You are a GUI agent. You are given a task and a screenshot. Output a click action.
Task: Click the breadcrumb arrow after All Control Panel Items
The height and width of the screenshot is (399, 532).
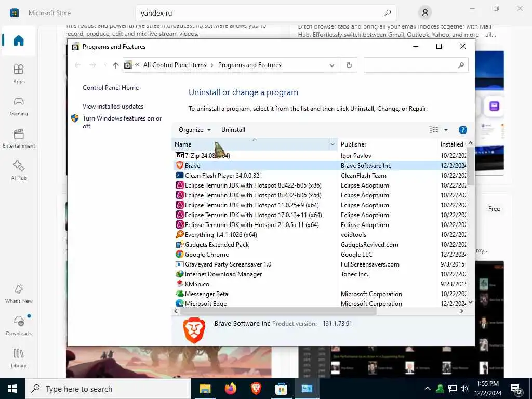212,65
